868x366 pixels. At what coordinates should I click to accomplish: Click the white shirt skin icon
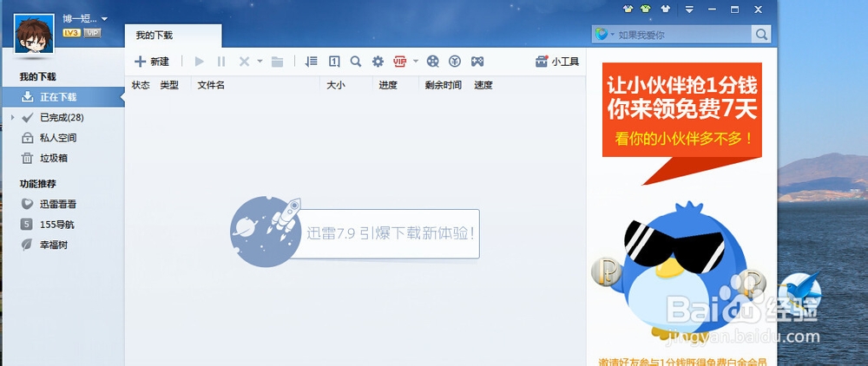coord(666,9)
